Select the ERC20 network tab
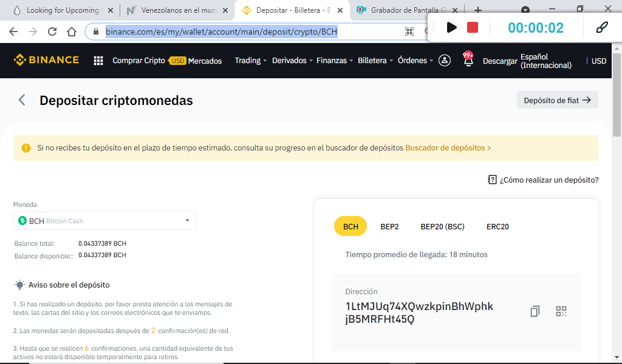 click(497, 226)
